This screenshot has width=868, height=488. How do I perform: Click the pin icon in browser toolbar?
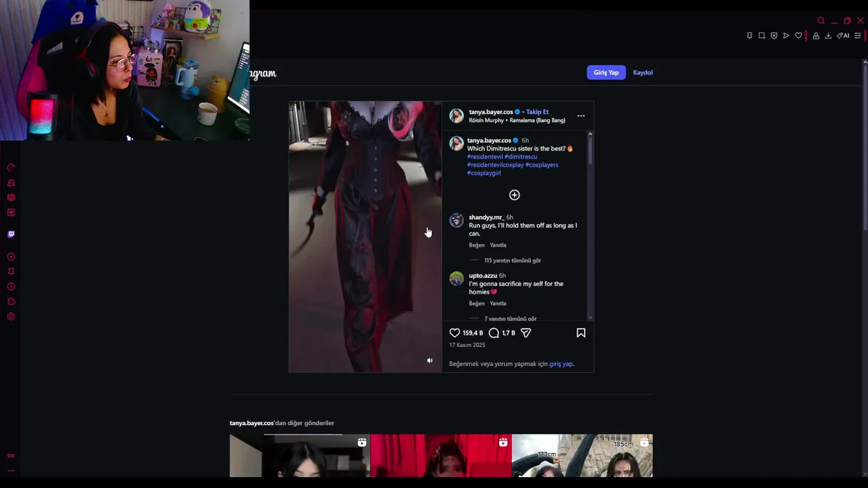(749, 36)
